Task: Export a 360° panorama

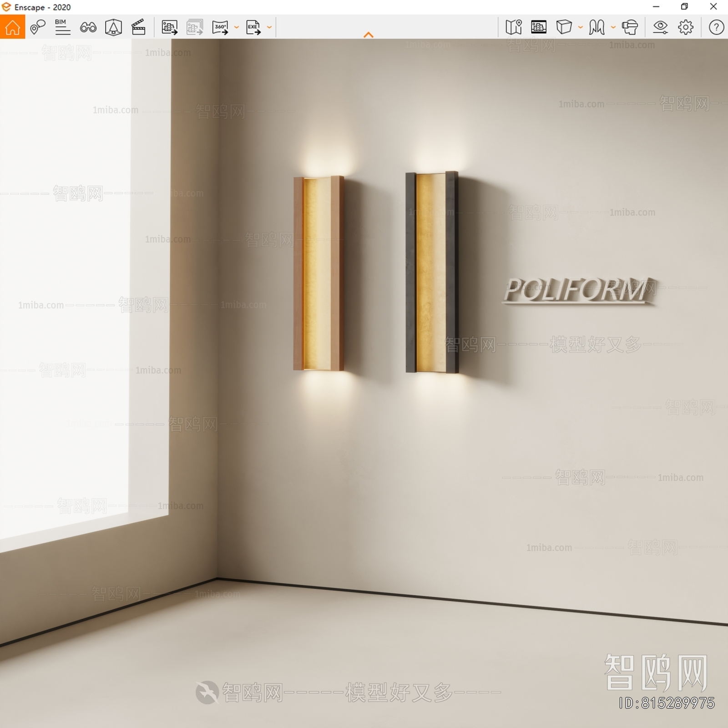Action: click(221, 28)
